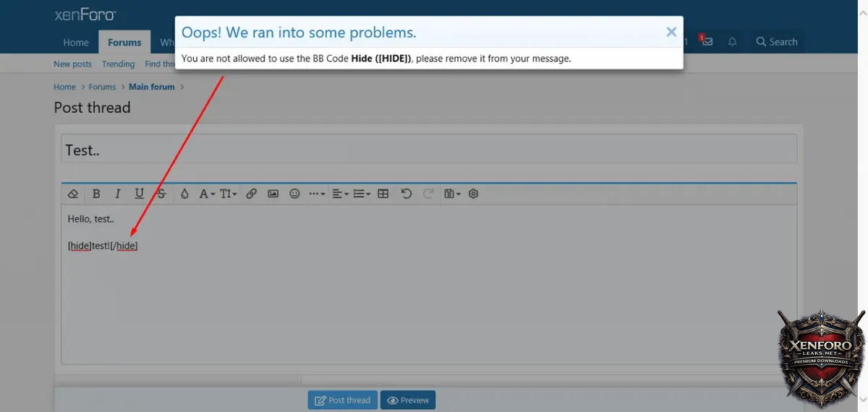Open the text color droplet picker
868x412 pixels.
184,194
